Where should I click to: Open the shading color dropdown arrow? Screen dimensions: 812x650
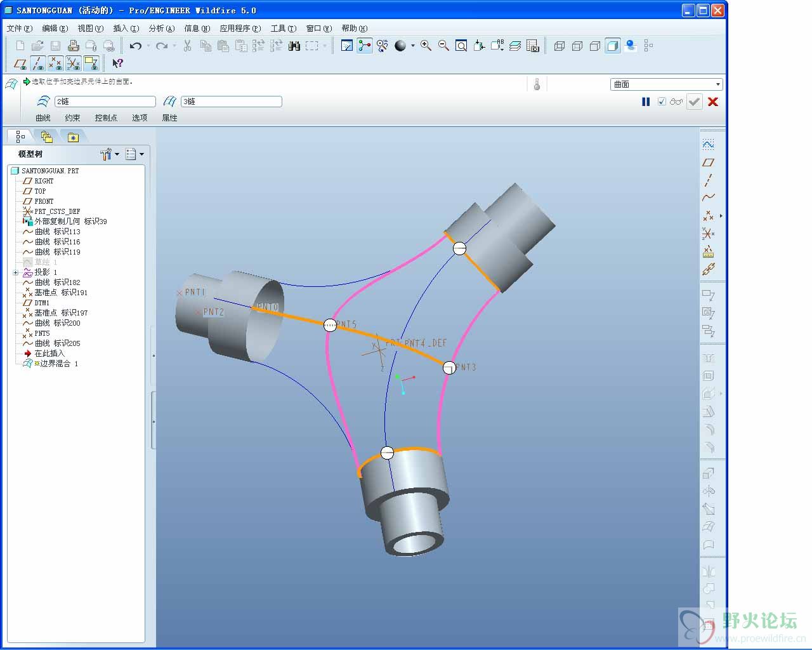(413, 46)
